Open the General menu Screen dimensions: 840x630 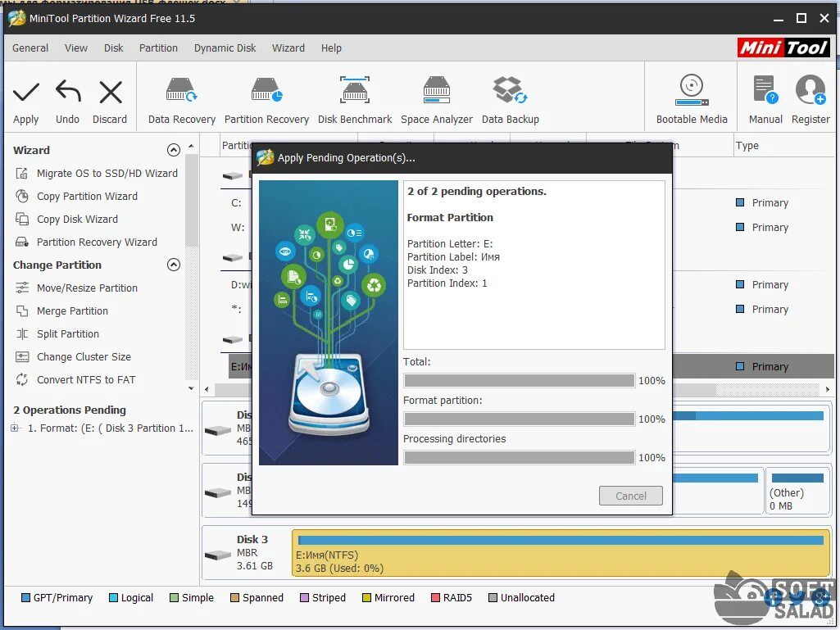(30, 48)
